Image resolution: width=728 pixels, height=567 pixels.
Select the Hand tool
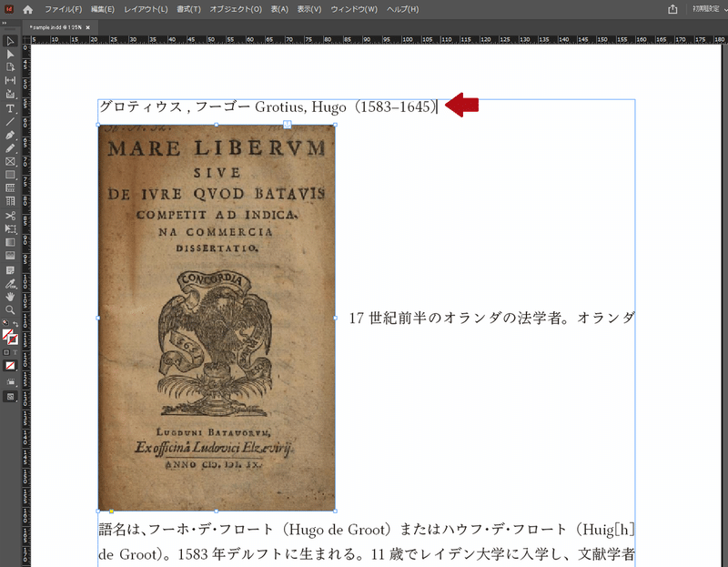[x=10, y=297]
